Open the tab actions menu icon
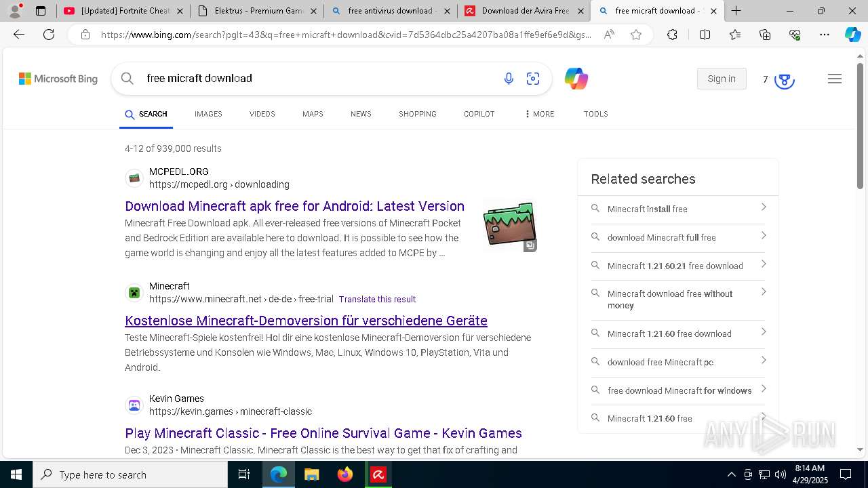Image resolution: width=868 pixels, height=488 pixels. click(x=41, y=11)
